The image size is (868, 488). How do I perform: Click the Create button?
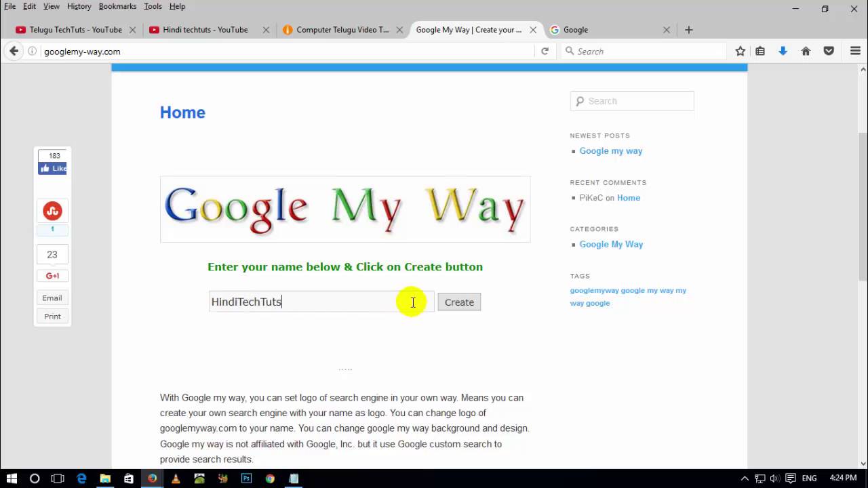click(x=459, y=302)
